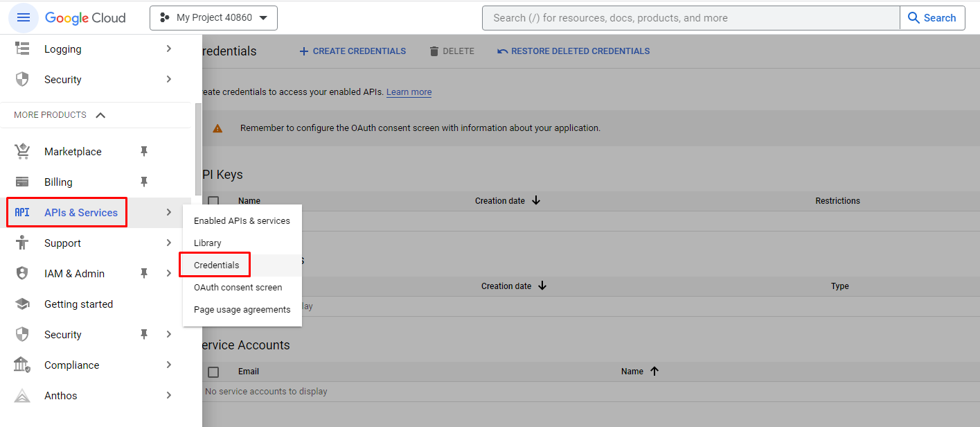
Task: Click the Logging sidebar icon
Action: (x=22, y=49)
